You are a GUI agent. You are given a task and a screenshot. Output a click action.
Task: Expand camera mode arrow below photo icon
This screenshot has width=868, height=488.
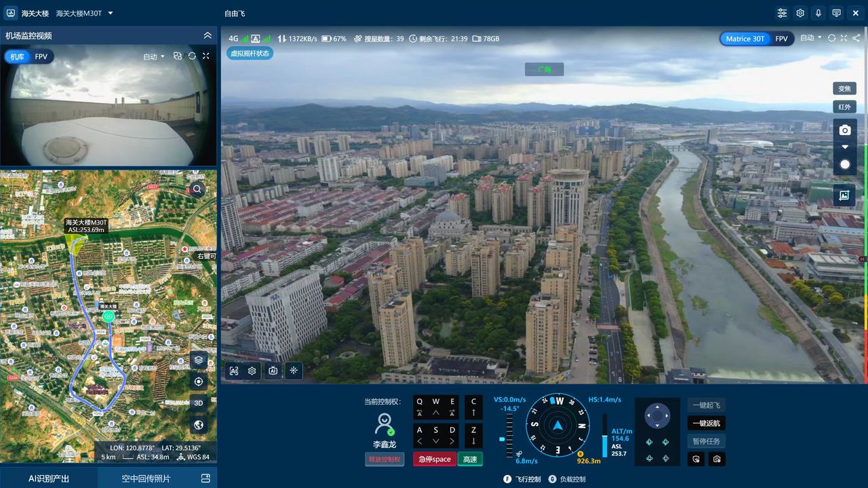coord(845,147)
